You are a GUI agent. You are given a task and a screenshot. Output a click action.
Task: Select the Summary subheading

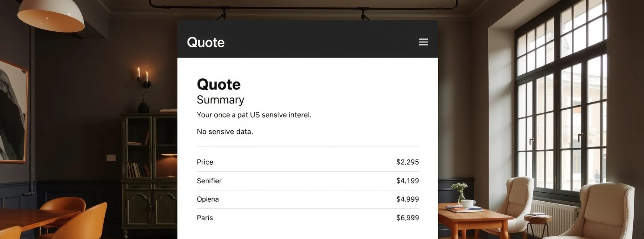click(x=221, y=100)
